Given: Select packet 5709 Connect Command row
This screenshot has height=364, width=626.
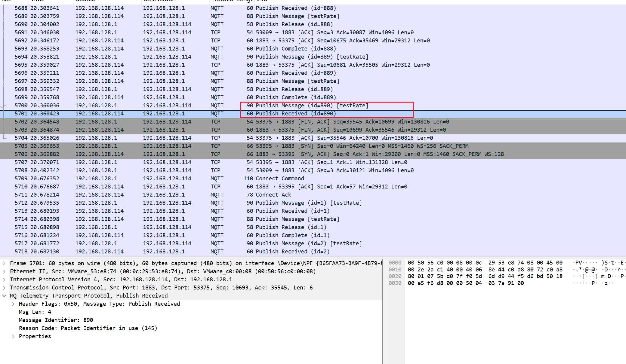Looking at the screenshot, I should coord(313,179).
